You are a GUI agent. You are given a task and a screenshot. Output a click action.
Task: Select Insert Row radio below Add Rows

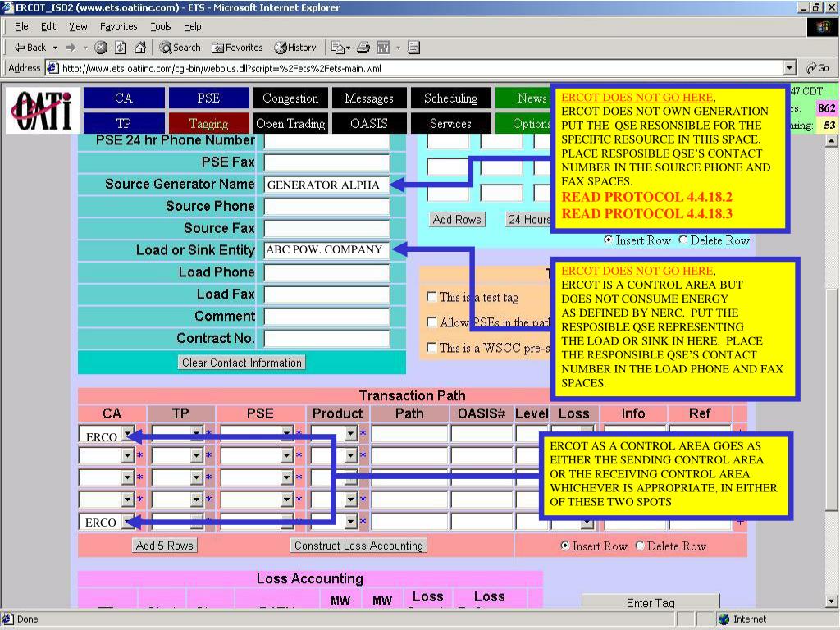[x=608, y=240]
